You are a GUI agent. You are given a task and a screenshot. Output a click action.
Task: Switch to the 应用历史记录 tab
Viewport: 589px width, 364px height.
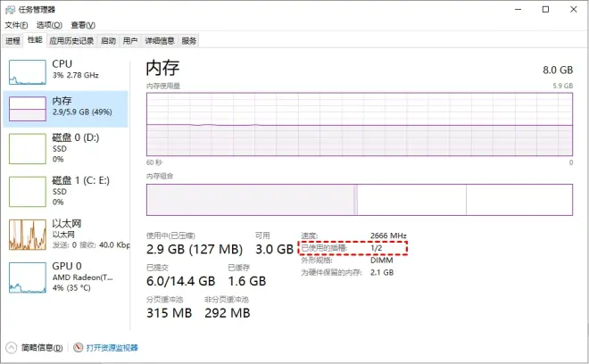tap(71, 40)
